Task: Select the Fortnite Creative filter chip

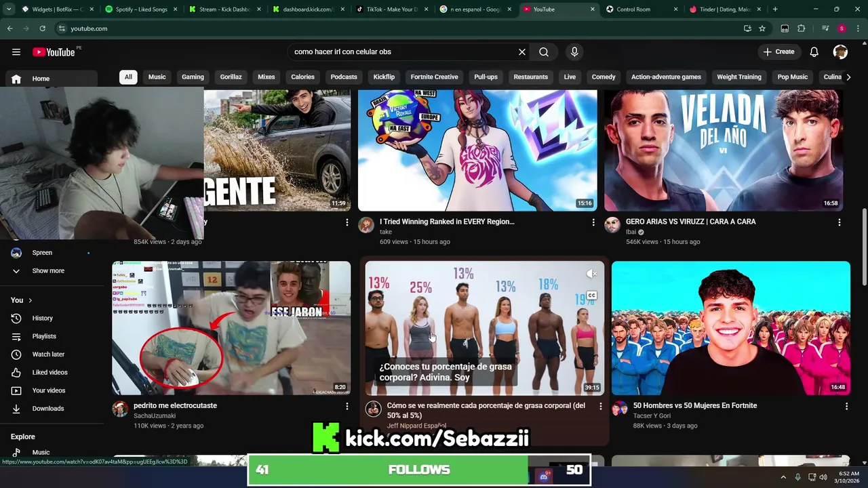Action: (x=434, y=77)
